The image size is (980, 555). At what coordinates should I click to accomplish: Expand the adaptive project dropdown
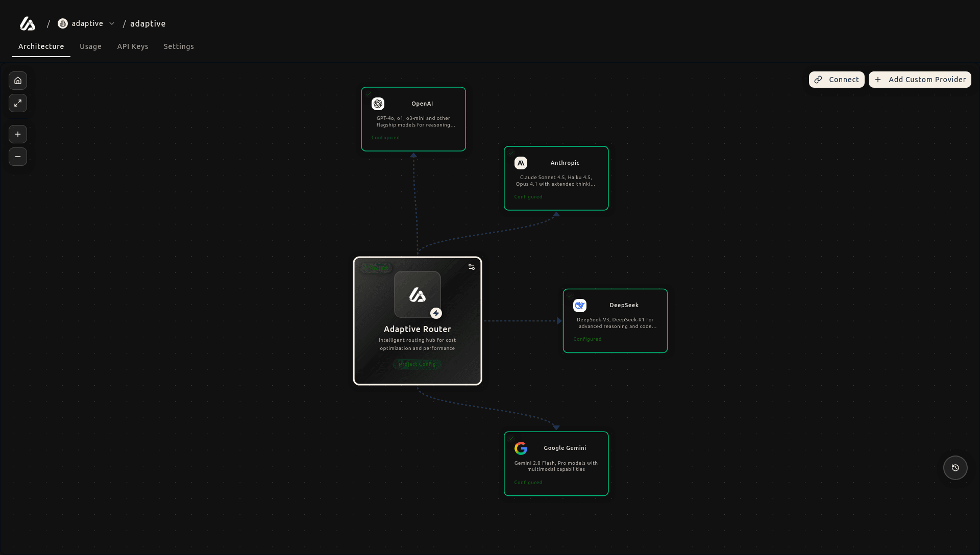(112, 23)
